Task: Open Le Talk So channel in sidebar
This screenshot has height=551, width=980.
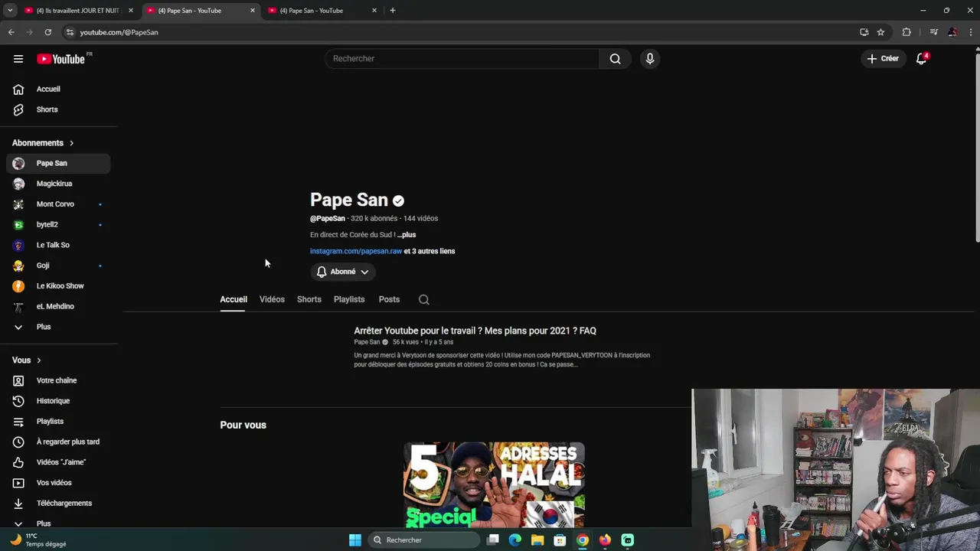Action: coord(58,245)
